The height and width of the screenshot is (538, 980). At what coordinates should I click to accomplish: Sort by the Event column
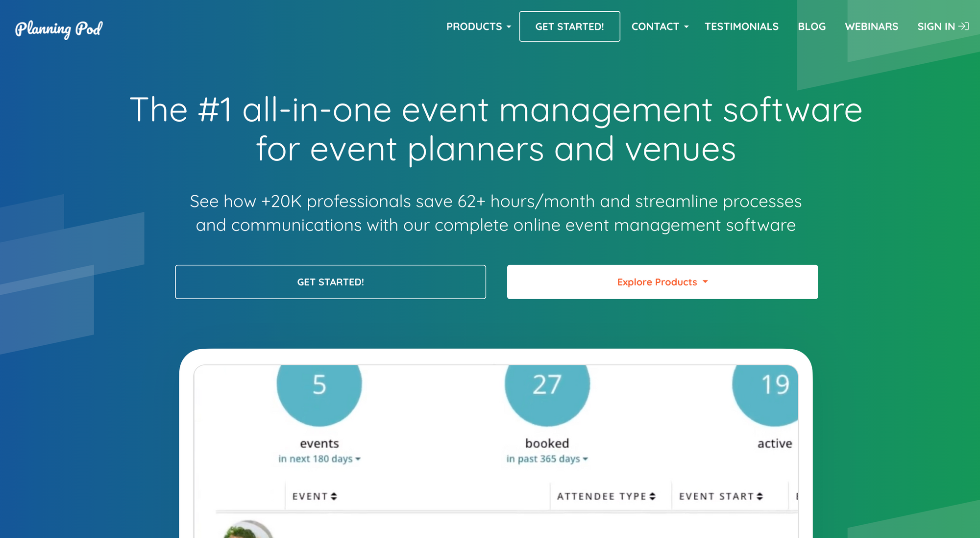315,496
